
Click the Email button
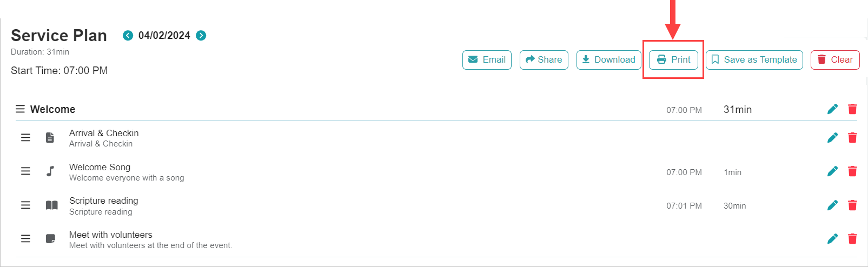coord(487,60)
